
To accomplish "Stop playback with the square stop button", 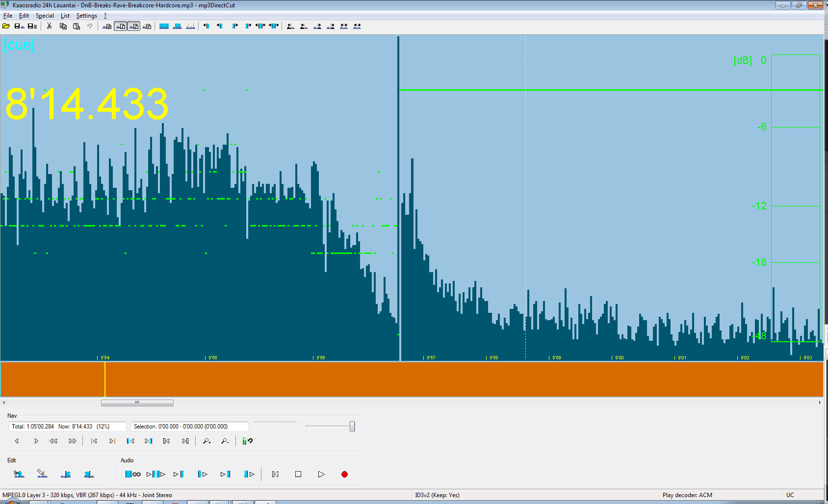I will pyautogui.click(x=298, y=474).
